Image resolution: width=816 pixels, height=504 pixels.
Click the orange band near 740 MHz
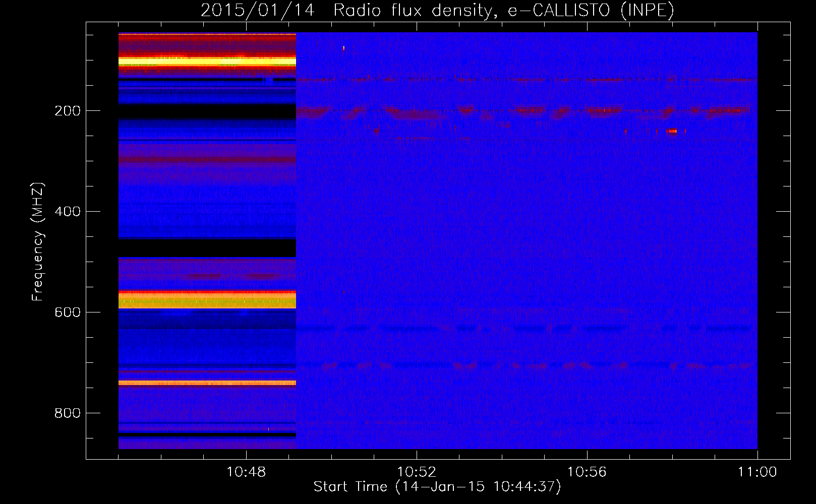(x=207, y=383)
